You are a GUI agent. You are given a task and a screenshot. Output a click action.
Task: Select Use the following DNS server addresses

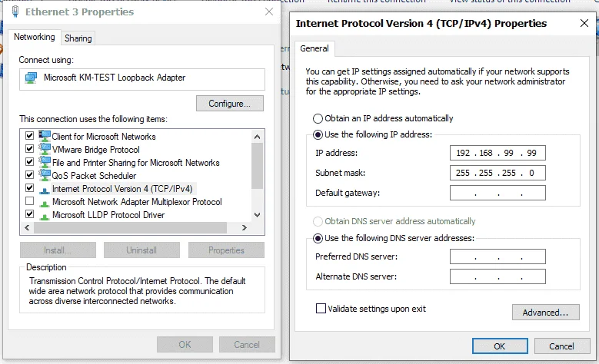[x=318, y=239]
